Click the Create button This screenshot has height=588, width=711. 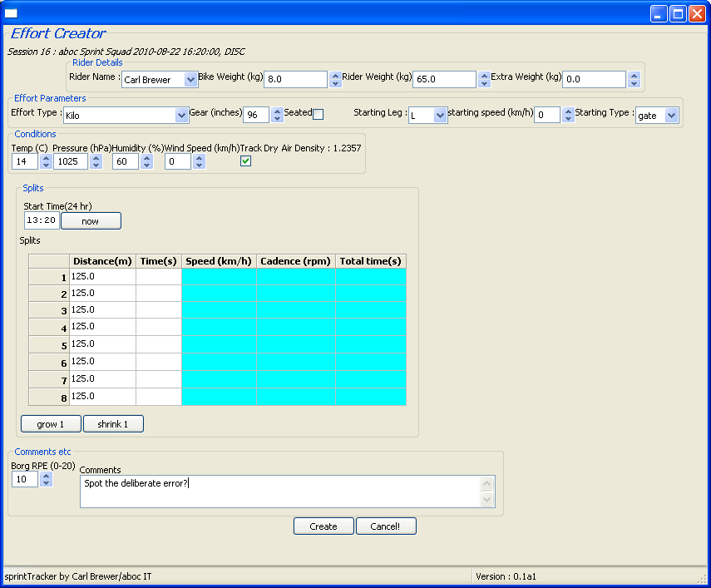click(x=323, y=526)
